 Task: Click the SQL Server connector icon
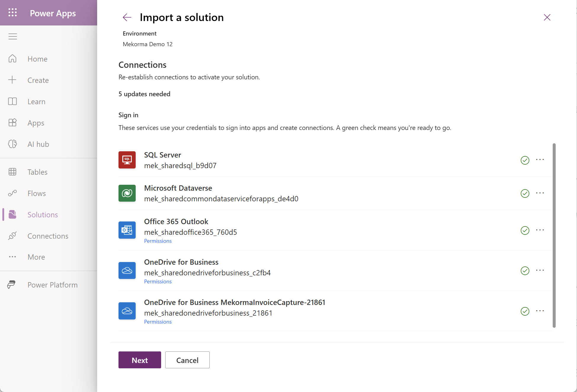[x=127, y=160]
